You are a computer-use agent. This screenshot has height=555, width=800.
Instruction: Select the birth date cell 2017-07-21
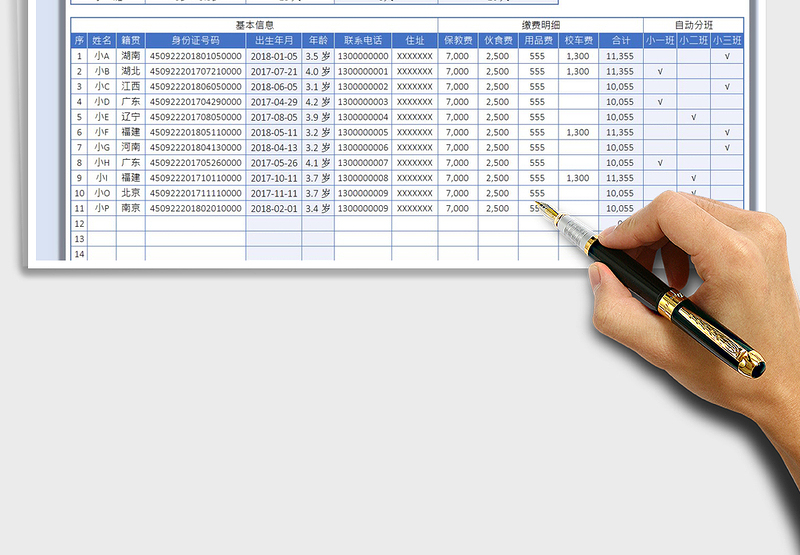(274, 72)
